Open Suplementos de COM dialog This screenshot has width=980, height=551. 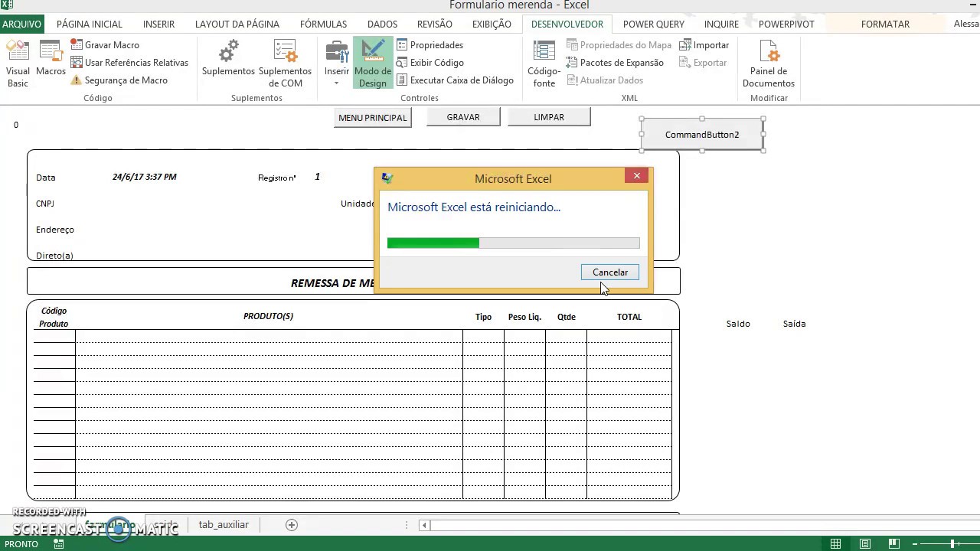[285, 64]
